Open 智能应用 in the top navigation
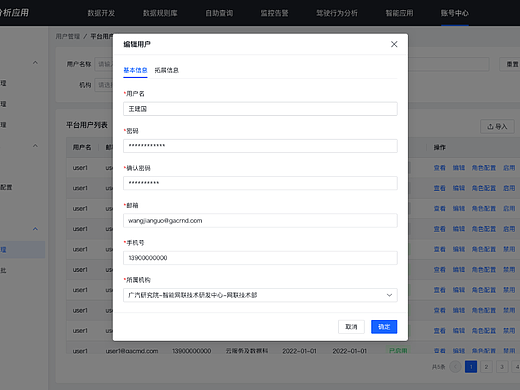This screenshot has height=390, width=520. pyautogui.click(x=399, y=13)
